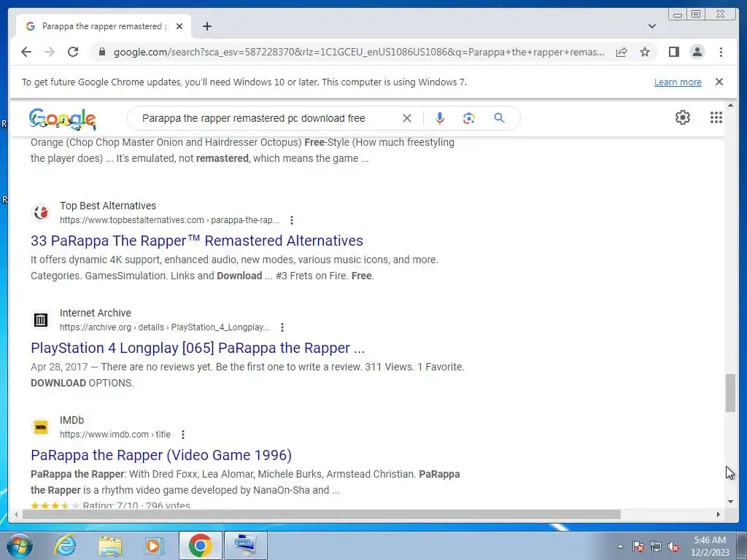Open the Chrome profile avatar
747x560 pixels.
coord(697,52)
